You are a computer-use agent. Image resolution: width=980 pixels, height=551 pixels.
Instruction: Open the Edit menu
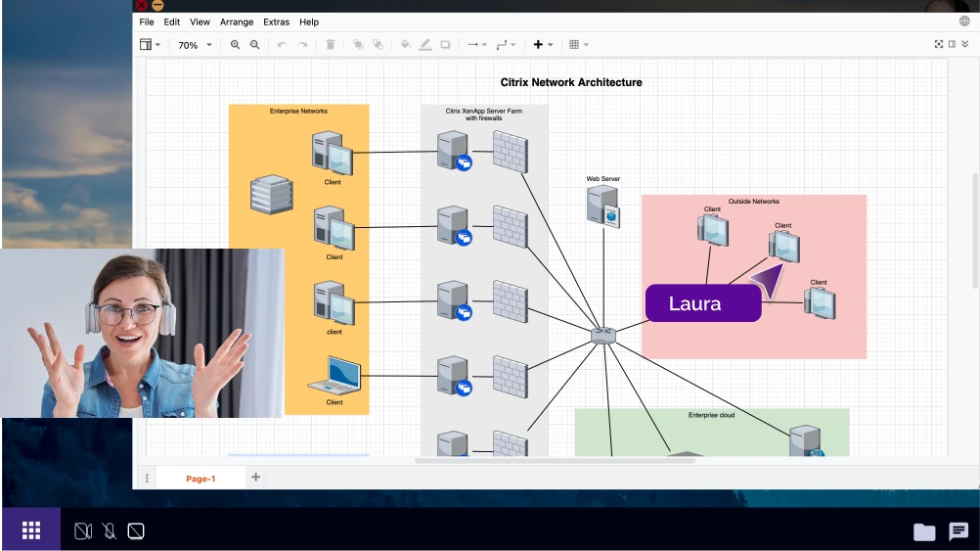[x=172, y=22]
